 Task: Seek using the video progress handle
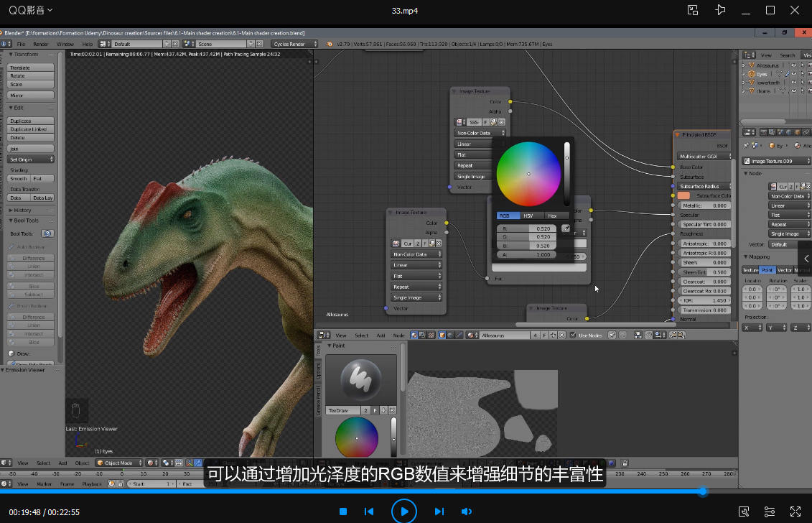pyautogui.click(x=703, y=491)
